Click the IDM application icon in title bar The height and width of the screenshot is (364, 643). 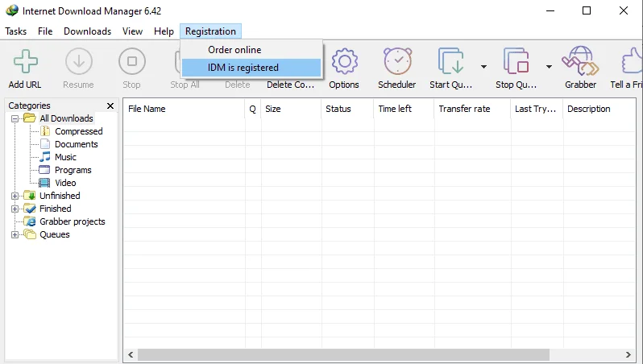click(12, 10)
